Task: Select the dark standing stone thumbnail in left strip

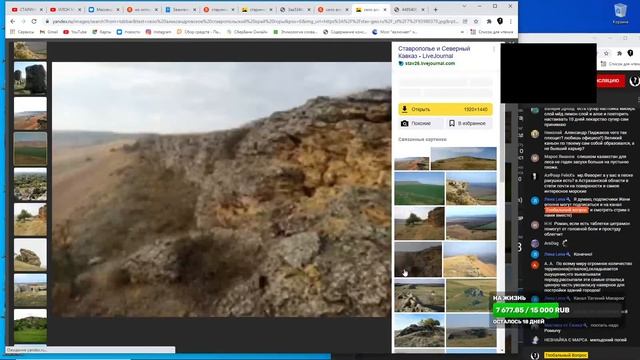Action: point(30,78)
